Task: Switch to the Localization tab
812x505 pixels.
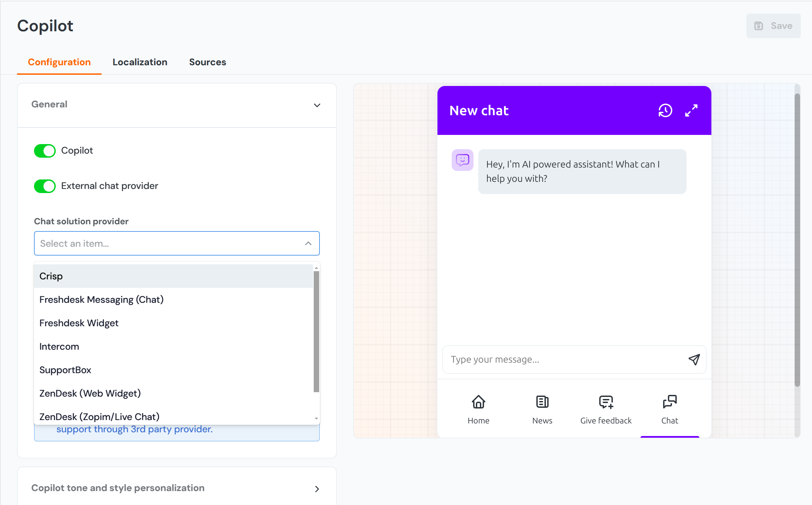Action: pos(140,62)
